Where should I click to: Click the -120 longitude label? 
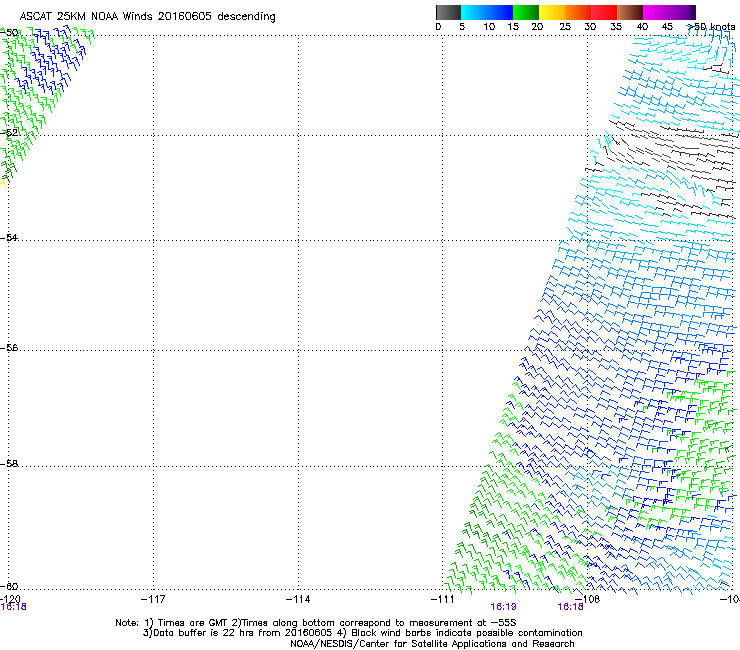pyautogui.click(x=10, y=599)
